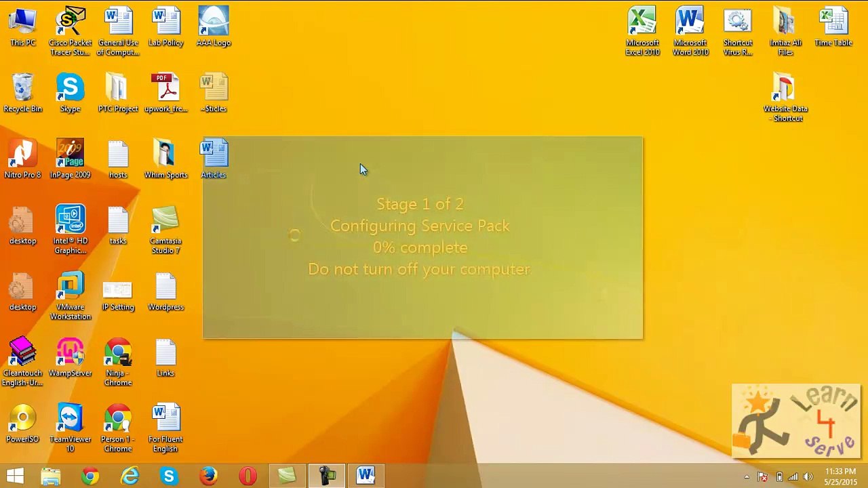The width and height of the screenshot is (868, 488).
Task: Select the tasks text file
Action: (x=118, y=225)
